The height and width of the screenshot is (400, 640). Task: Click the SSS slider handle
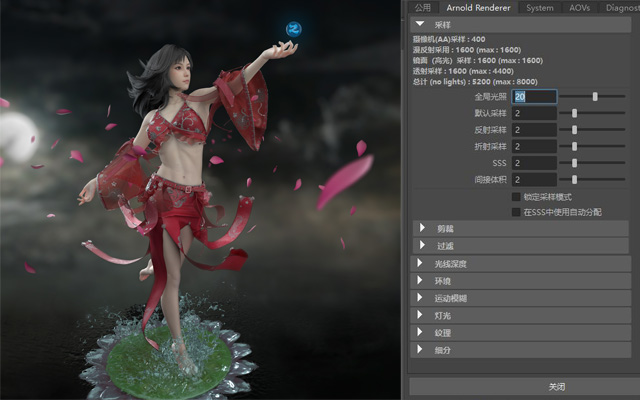click(574, 163)
